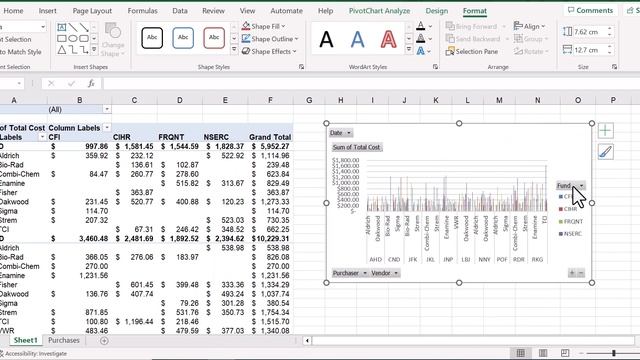Image resolution: width=640 pixels, height=360 pixels.
Task: Open the Comments pane button
Action: point(590,11)
